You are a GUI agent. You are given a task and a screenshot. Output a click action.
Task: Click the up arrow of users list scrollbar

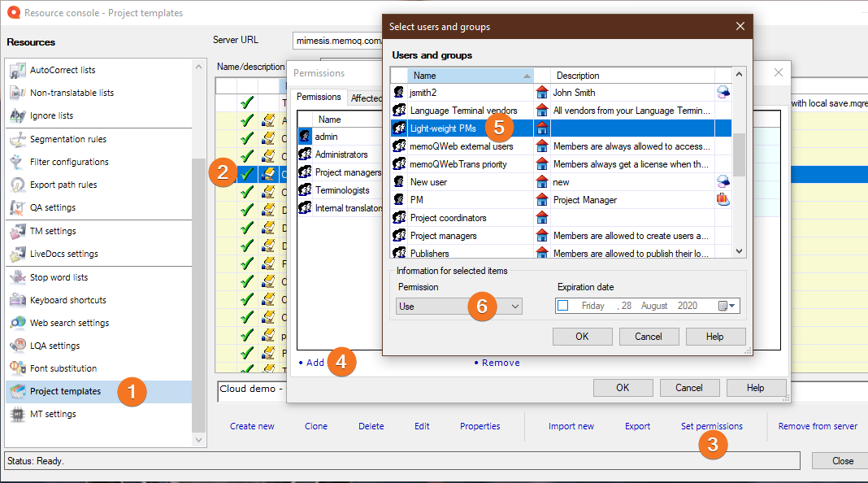(739, 74)
